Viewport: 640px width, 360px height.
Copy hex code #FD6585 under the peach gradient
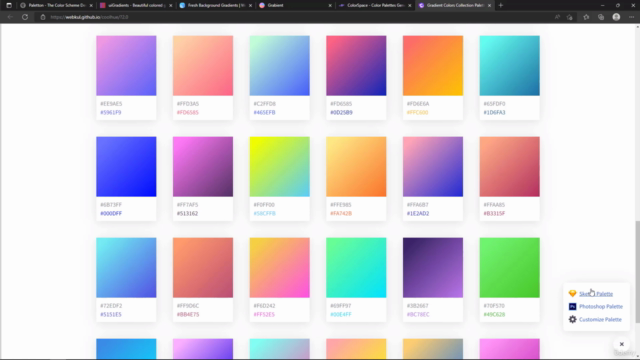coord(188,112)
